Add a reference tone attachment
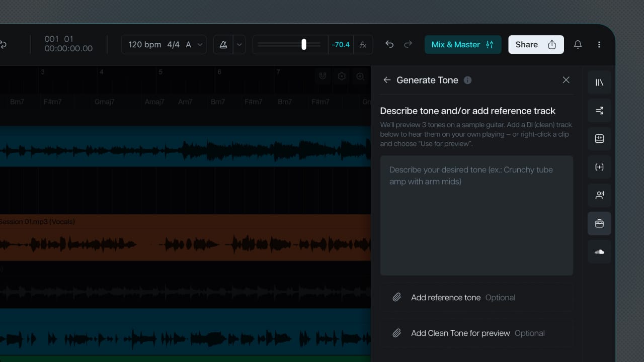This screenshot has width=644, height=362. (476, 298)
